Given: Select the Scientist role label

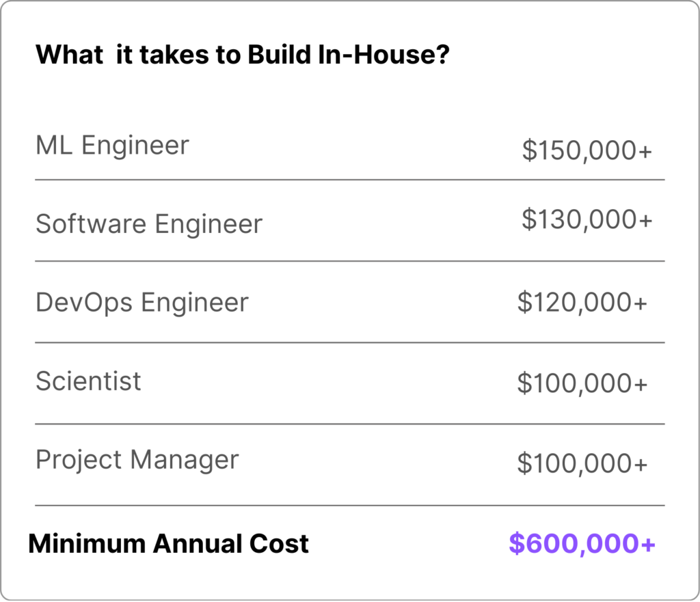Looking at the screenshot, I should pos(88,381).
